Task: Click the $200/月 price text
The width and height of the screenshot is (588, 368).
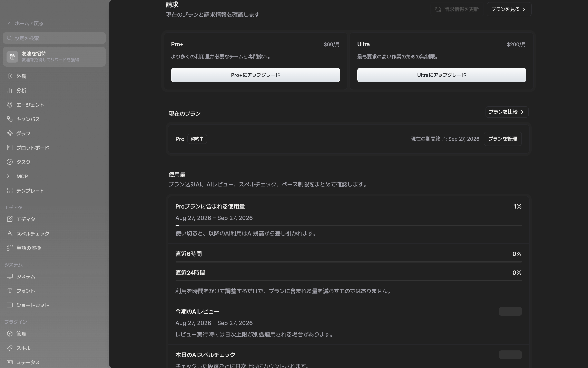Action: pos(516,44)
